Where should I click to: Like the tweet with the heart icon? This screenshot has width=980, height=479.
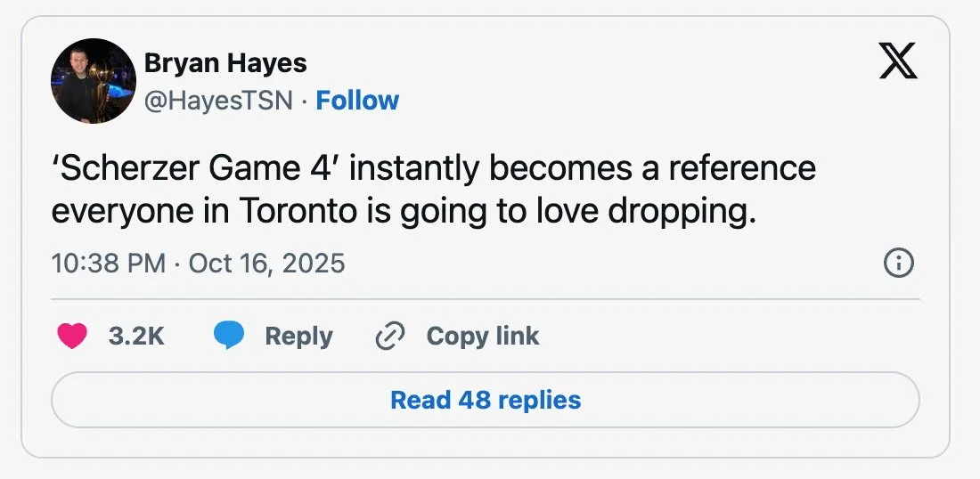[x=72, y=336]
